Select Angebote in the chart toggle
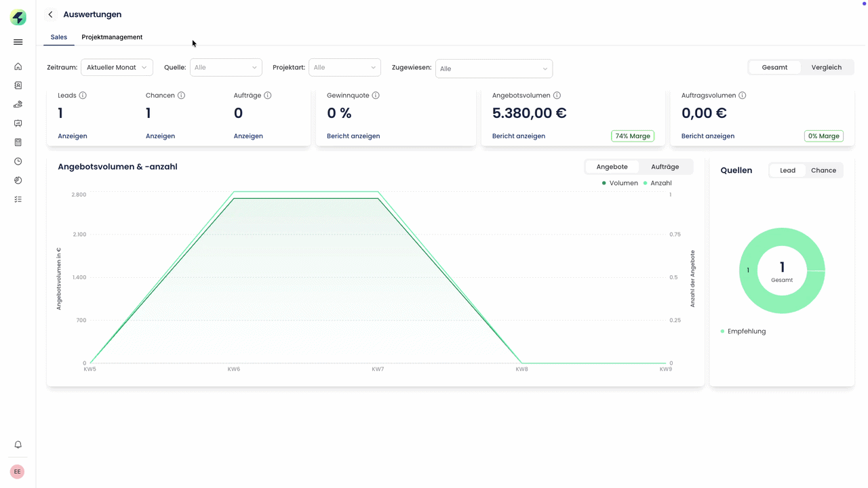Screen dimensions: 868x488 [612, 167]
